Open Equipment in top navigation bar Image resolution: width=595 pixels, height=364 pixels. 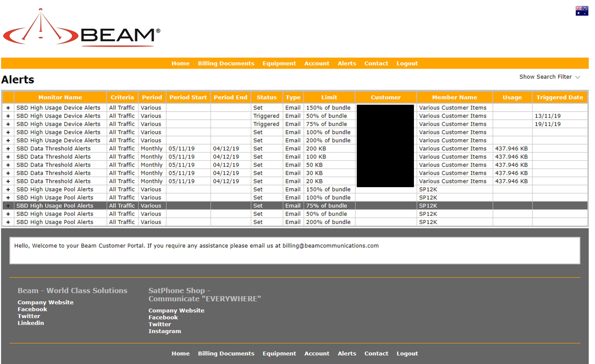tap(279, 63)
